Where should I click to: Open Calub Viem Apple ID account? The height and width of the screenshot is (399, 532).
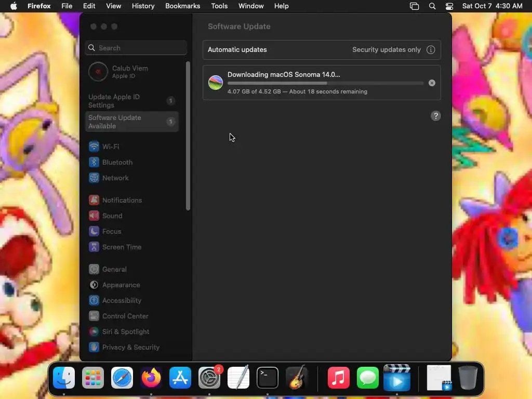132,72
